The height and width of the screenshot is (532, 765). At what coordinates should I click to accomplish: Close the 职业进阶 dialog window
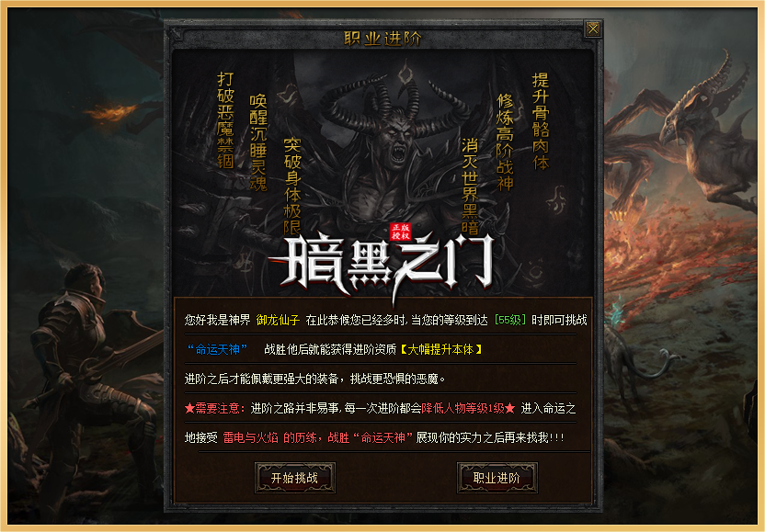click(x=593, y=29)
